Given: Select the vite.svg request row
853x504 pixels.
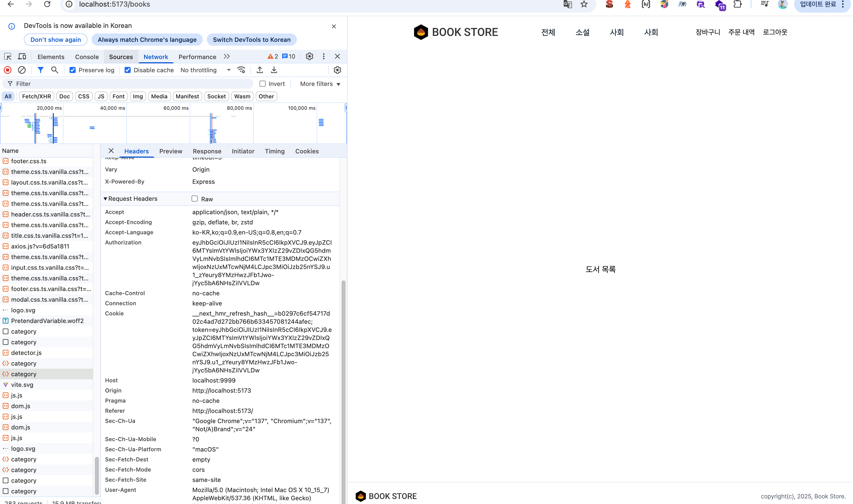Looking at the screenshot, I should pos(47,384).
